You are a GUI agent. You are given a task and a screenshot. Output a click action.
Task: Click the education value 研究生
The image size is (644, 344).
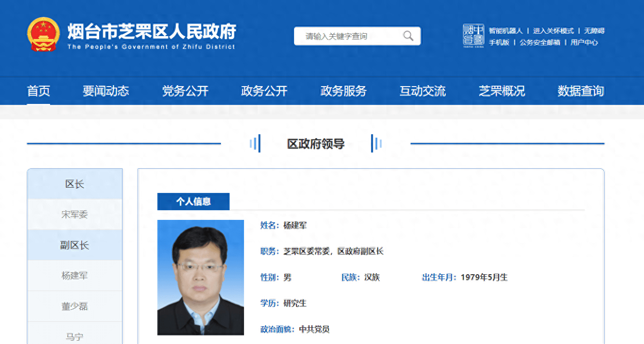pyautogui.click(x=295, y=303)
